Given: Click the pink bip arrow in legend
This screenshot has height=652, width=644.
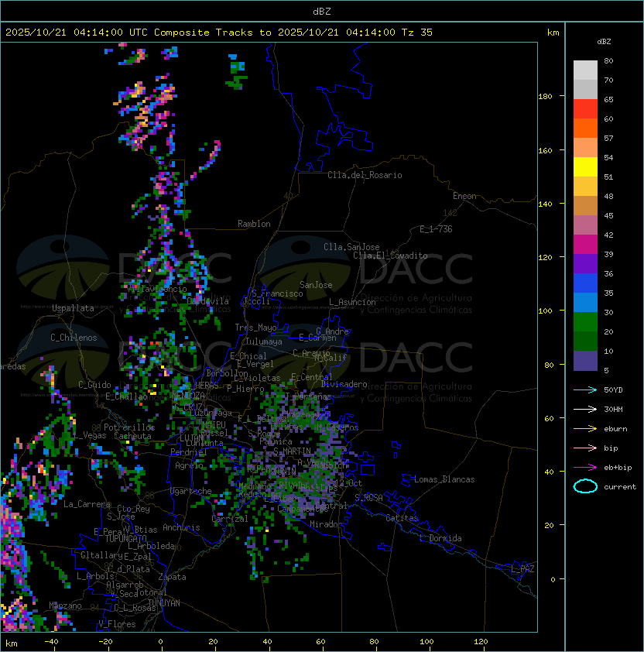Looking at the screenshot, I should [585, 448].
